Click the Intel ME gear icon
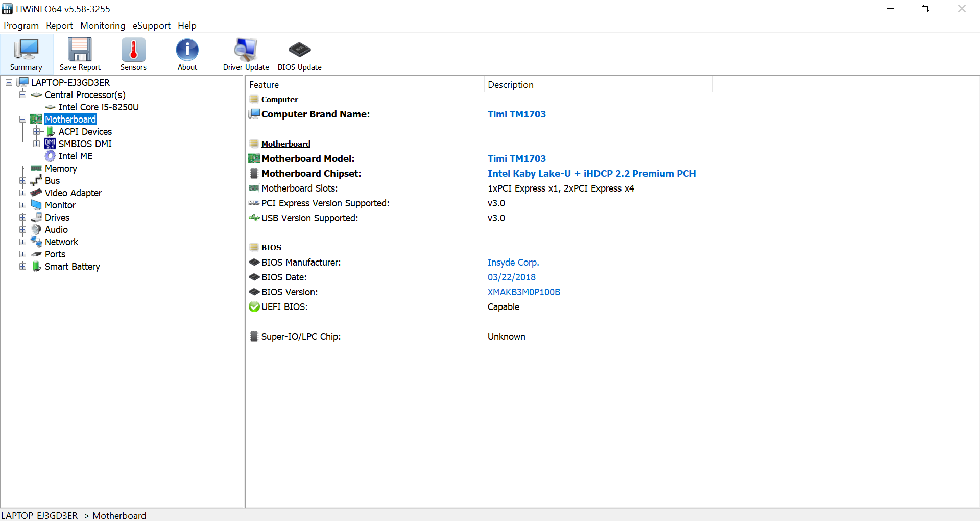Screen dimensions: 980x521 50,156
